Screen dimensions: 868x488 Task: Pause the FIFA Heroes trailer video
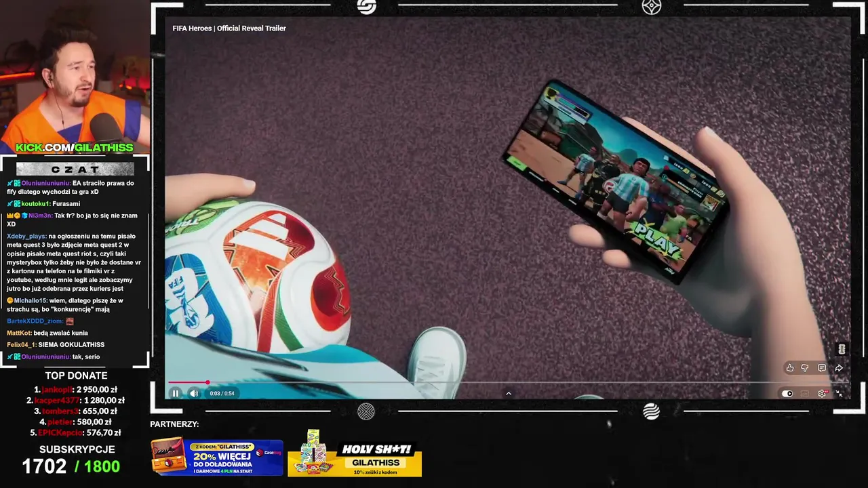click(x=176, y=393)
